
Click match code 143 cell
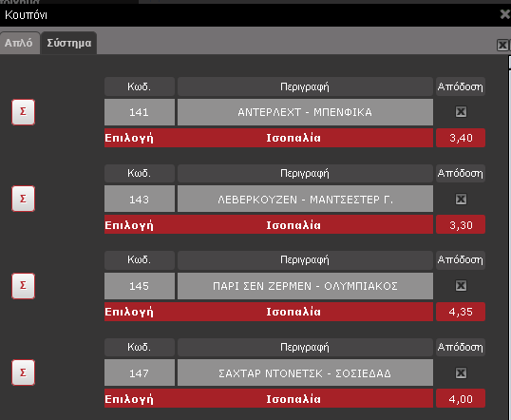[x=140, y=199]
